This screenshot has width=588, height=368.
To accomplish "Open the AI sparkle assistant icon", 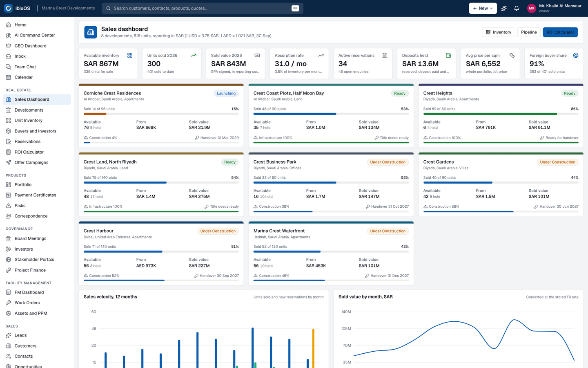I will tap(504, 8).
